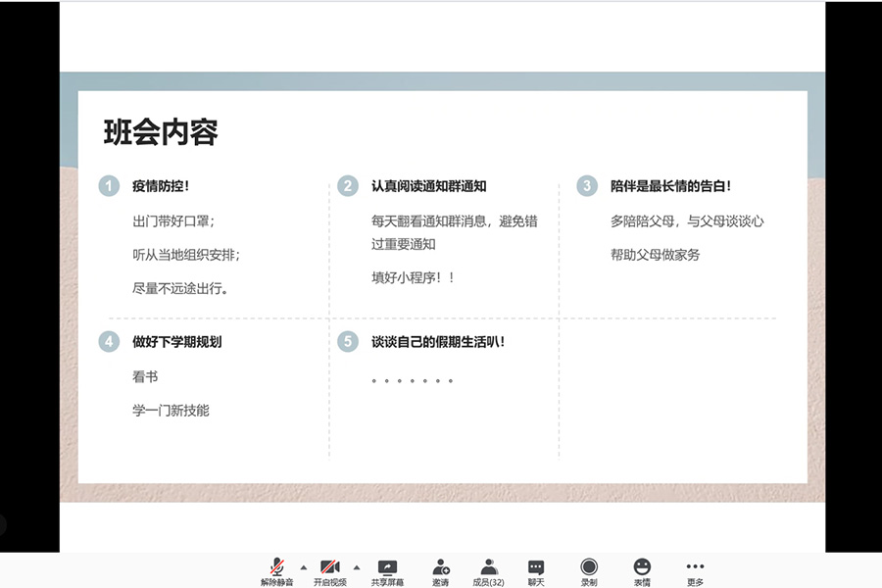Unmute the microphone (解除静音)

tap(276, 571)
